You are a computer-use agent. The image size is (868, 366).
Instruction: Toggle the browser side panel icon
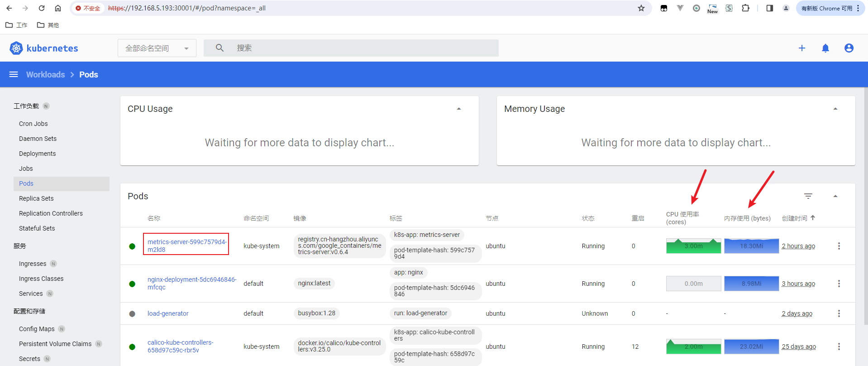click(x=769, y=8)
